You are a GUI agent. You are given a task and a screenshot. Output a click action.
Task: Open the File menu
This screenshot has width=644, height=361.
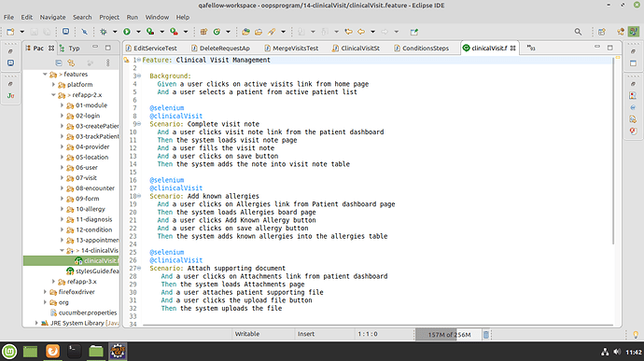coord(8,17)
